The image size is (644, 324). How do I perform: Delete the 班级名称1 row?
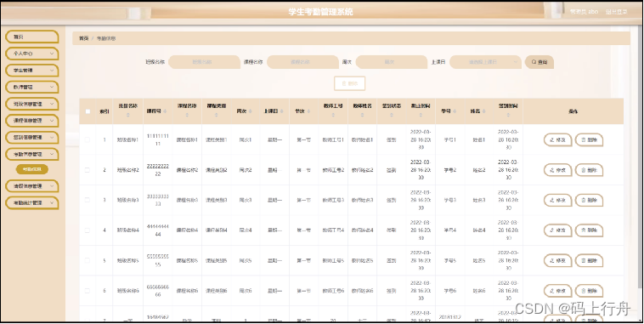click(589, 139)
